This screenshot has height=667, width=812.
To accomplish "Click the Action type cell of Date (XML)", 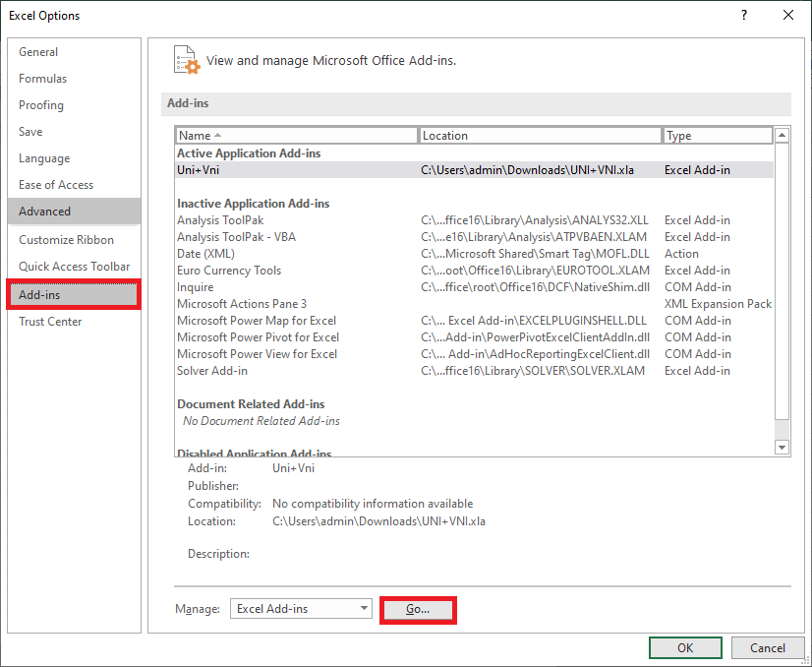I will 681,254.
